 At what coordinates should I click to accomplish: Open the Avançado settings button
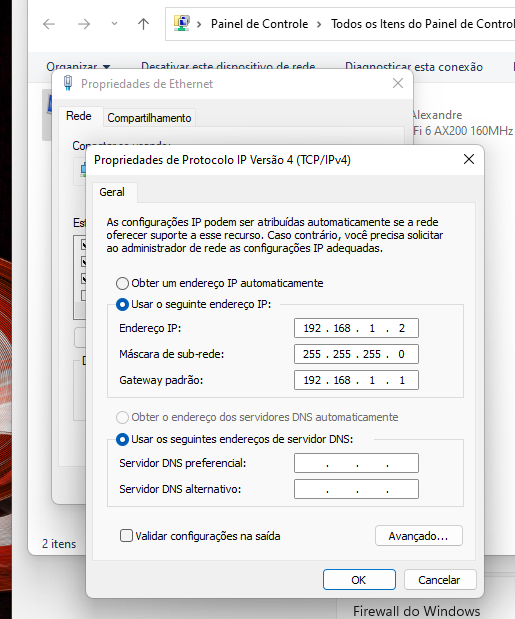tap(419, 536)
